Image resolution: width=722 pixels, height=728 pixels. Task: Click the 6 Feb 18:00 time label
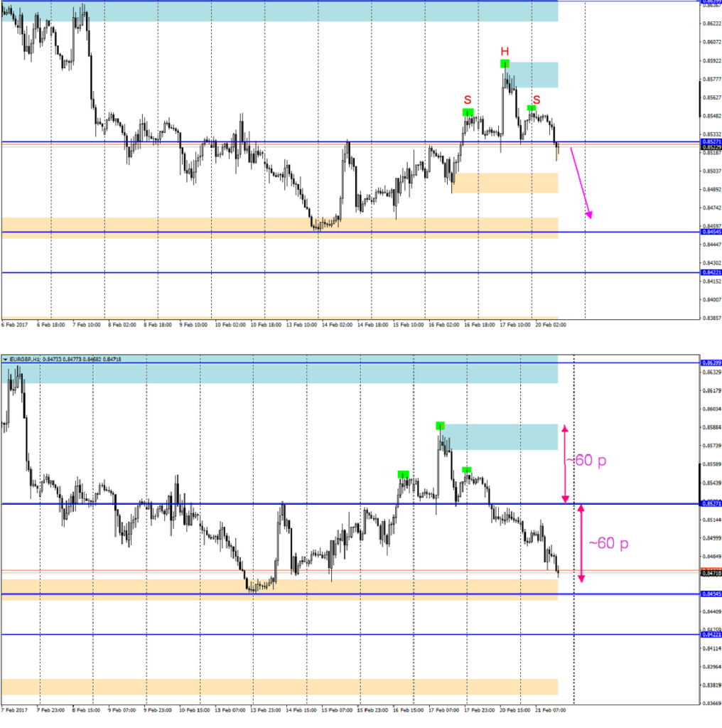51,324
